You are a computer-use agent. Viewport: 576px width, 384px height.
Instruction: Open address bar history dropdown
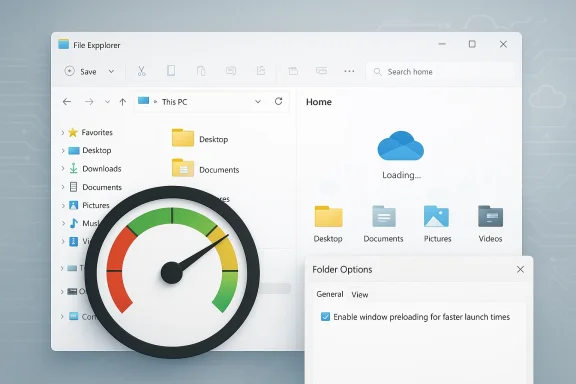(258, 102)
